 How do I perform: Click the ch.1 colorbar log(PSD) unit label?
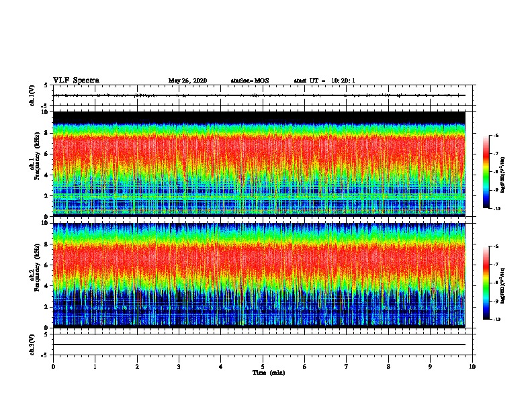click(503, 175)
